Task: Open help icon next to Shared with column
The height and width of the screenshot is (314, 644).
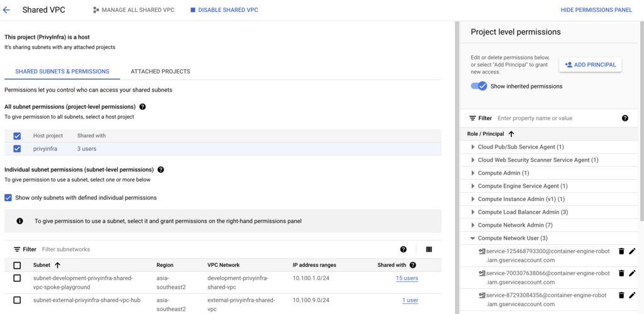Action: (413, 265)
